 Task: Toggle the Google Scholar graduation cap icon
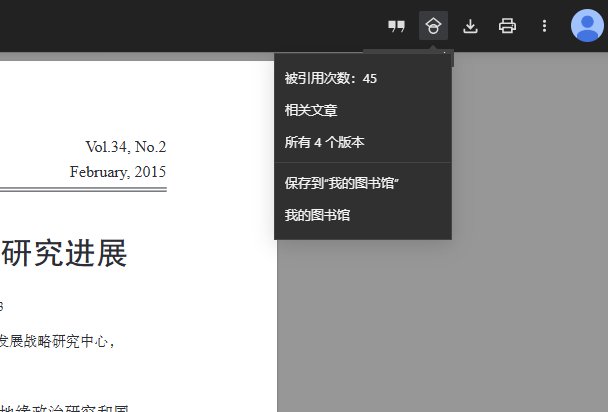[433, 26]
